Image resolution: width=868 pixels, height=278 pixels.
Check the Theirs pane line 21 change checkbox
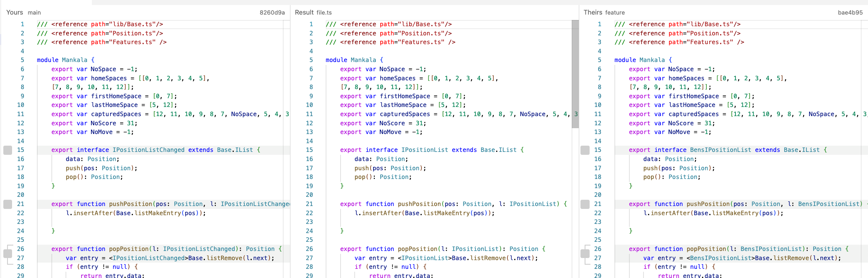point(585,204)
